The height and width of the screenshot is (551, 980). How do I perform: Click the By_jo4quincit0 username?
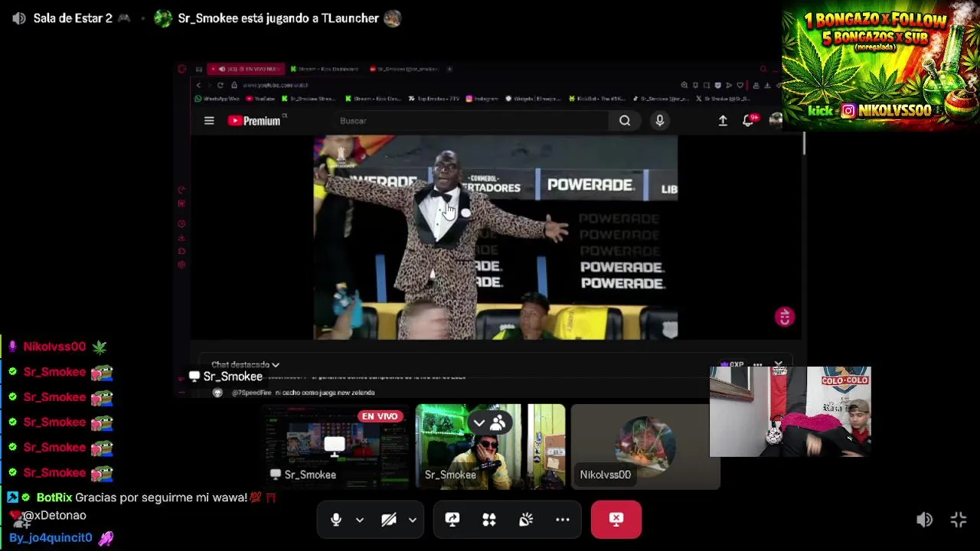(x=51, y=538)
